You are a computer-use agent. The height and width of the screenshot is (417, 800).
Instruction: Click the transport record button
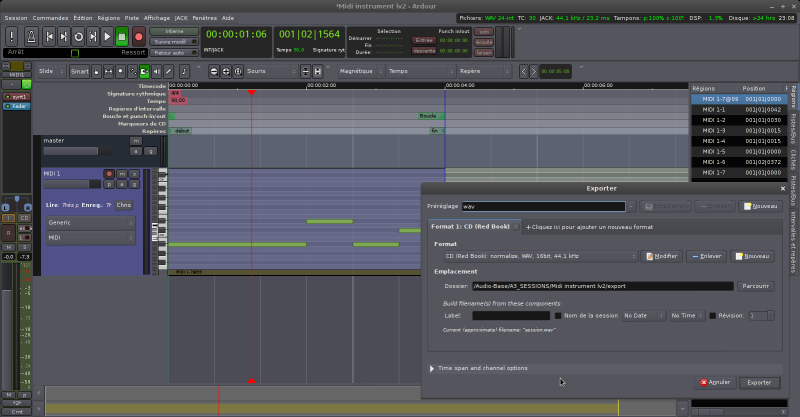(139, 37)
